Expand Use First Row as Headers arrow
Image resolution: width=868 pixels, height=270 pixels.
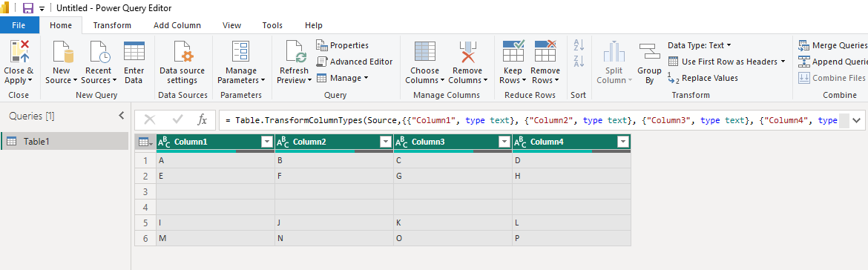(x=783, y=62)
